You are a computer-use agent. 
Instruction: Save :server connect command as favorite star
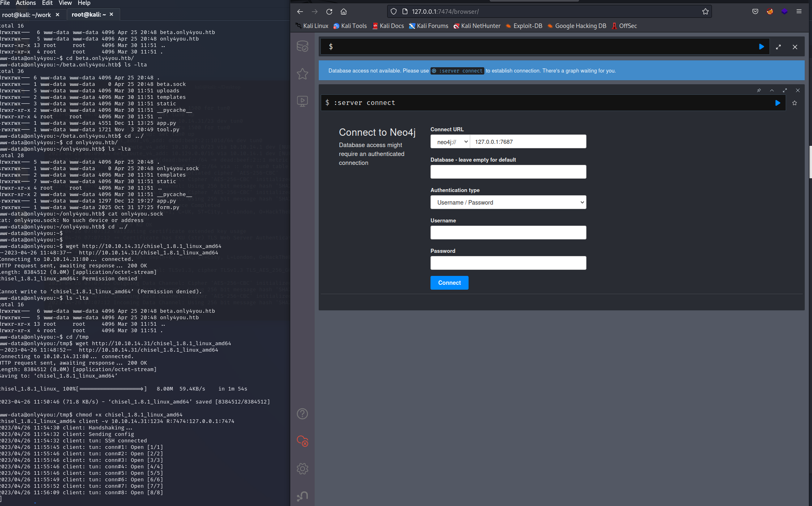pyautogui.click(x=794, y=103)
